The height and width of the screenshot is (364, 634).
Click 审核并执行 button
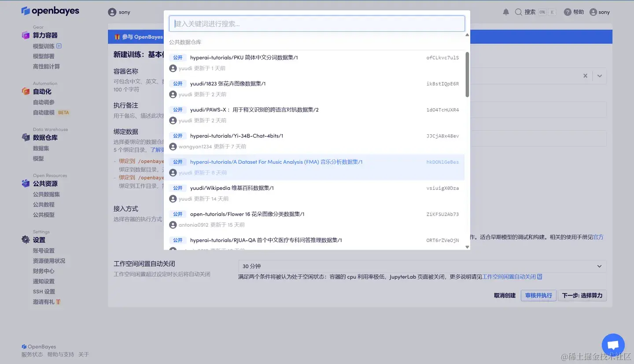click(538, 295)
